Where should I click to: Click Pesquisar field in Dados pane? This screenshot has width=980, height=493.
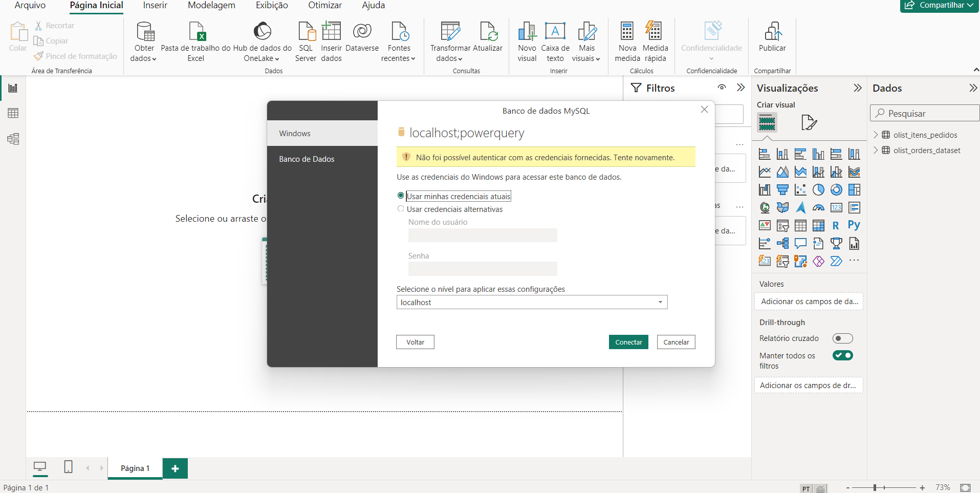coord(925,113)
